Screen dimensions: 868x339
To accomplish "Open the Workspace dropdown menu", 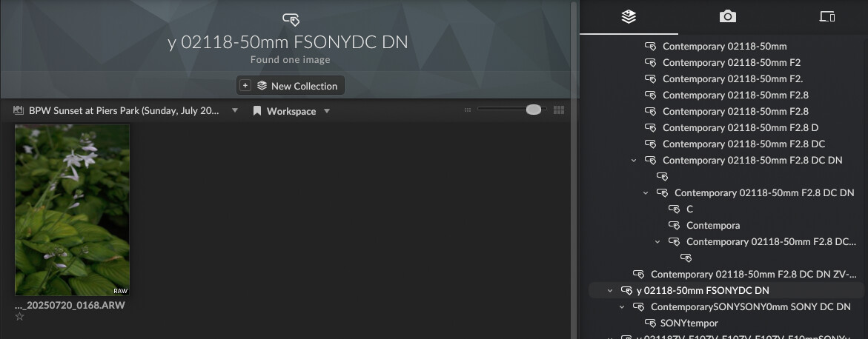I will coord(327,111).
